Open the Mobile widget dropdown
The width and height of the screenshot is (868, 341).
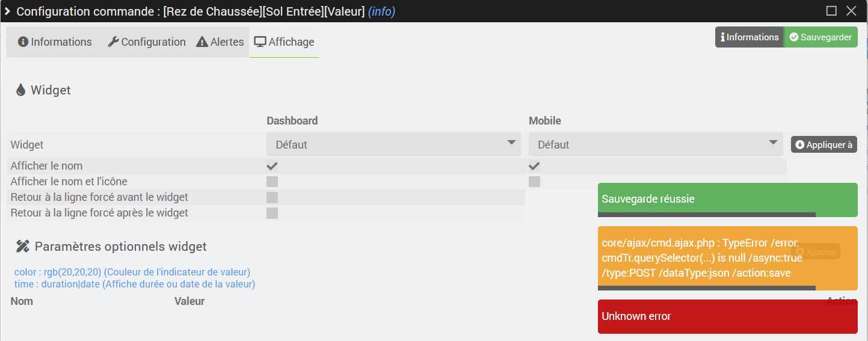656,144
